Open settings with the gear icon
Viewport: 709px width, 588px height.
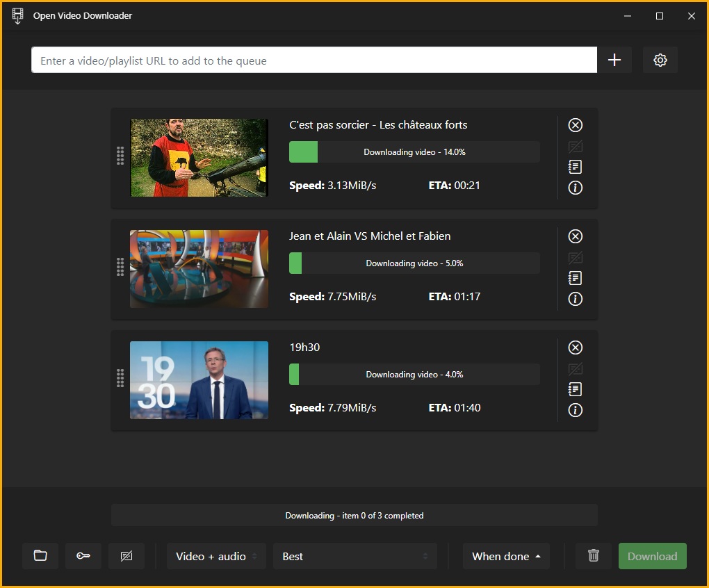pyautogui.click(x=660, y=60)
